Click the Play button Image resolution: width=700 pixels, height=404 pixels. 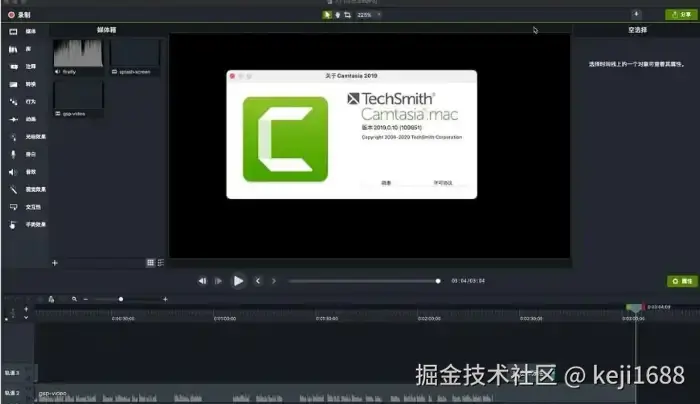(238, 281)
